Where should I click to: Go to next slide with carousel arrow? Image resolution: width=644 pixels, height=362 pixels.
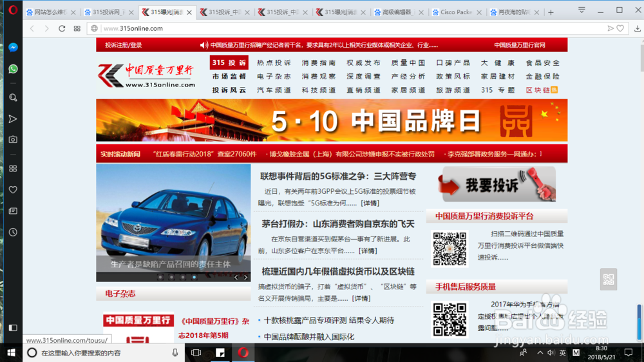245,278
